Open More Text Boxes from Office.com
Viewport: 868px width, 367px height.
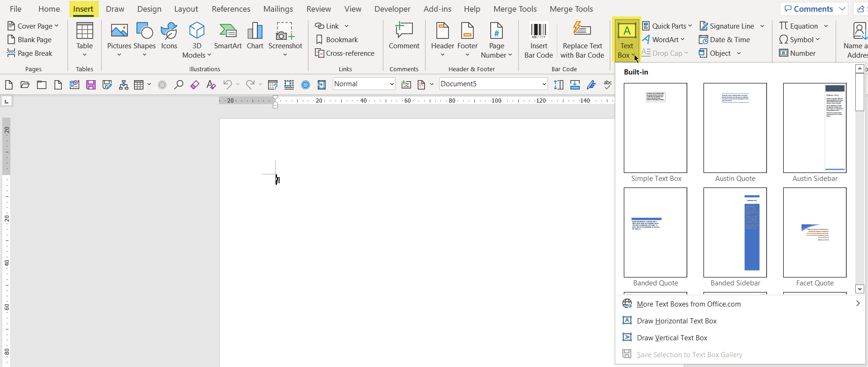coord(740,304)
